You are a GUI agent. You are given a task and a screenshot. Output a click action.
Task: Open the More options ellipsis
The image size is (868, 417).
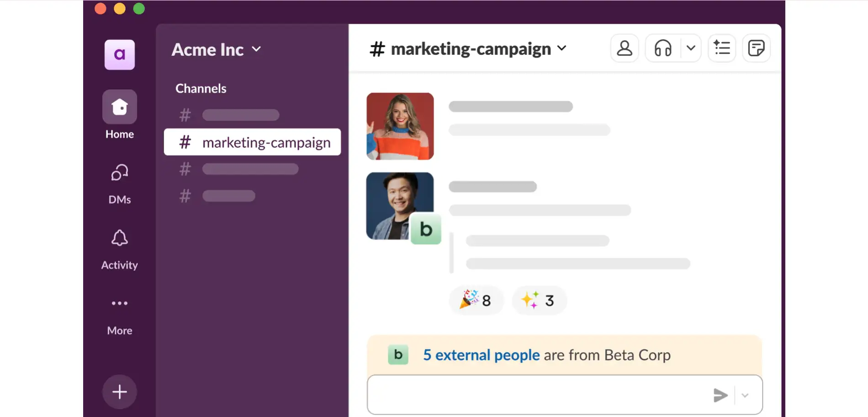(119, 303)
